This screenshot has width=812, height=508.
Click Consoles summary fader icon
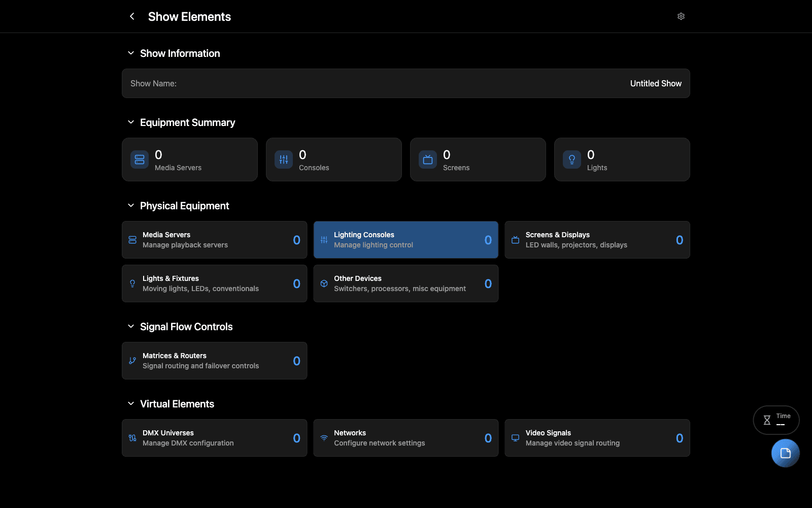click(x=284, y=160)
